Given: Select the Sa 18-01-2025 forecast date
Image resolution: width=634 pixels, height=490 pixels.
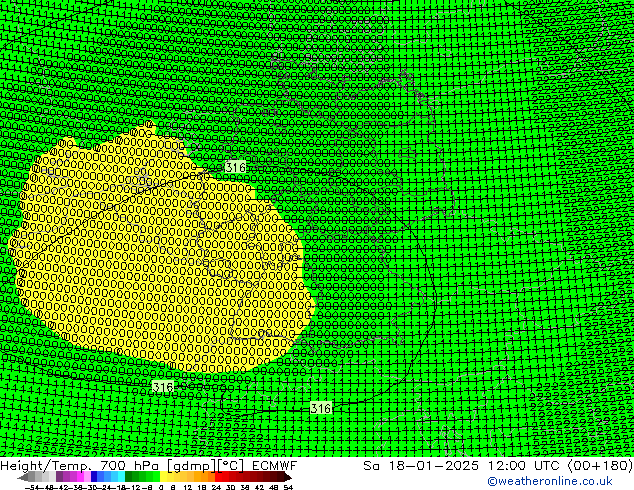Looking at the screenshot, I should click(421, 466).
